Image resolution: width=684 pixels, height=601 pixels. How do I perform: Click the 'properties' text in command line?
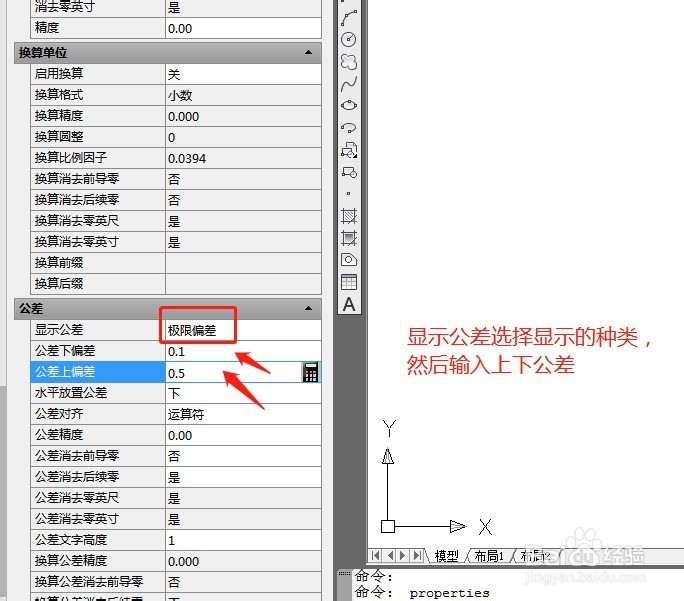pos(449,593)
